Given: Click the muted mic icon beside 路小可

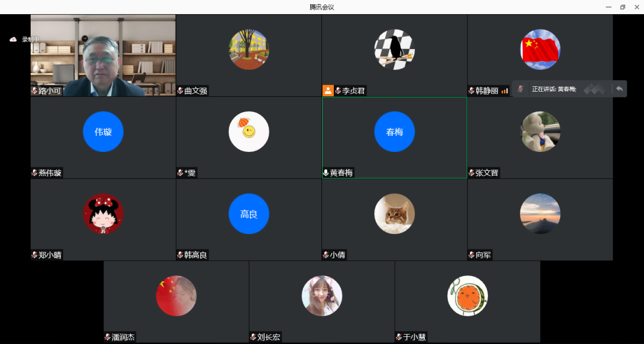Looking at the screenshot, I should pyautogui.click(x=35, y=91).
